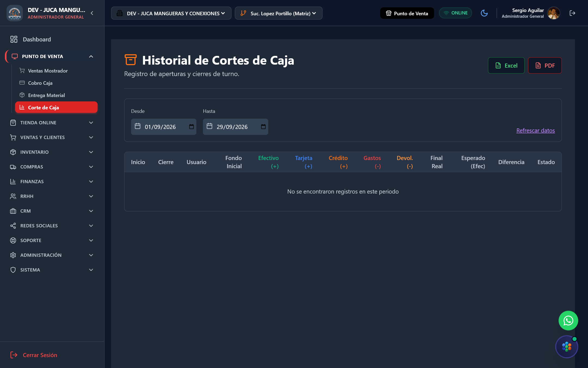Export the history to PDF
This screenshot has height=368, width=588.
545,65
